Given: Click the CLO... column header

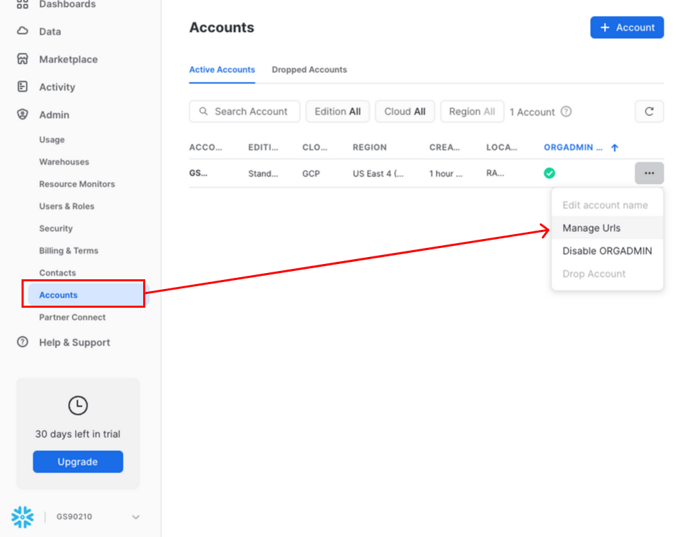Looking at the screenshot, I should pos(315,147).
